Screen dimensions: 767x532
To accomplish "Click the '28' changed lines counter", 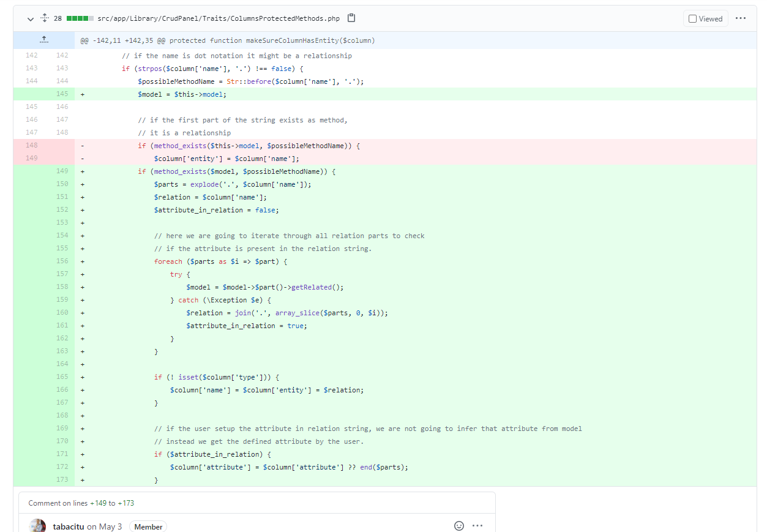I will [57, 18].
